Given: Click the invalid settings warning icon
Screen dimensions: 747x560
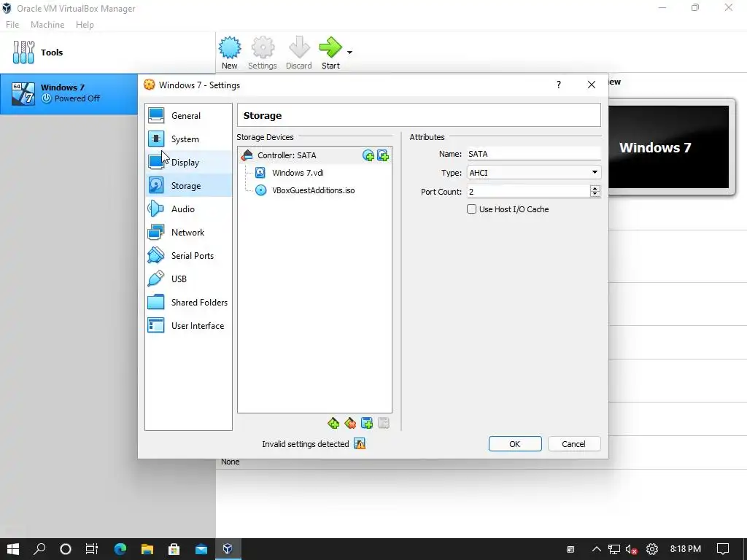Looking at the screenshot, I should pos(360,444).
